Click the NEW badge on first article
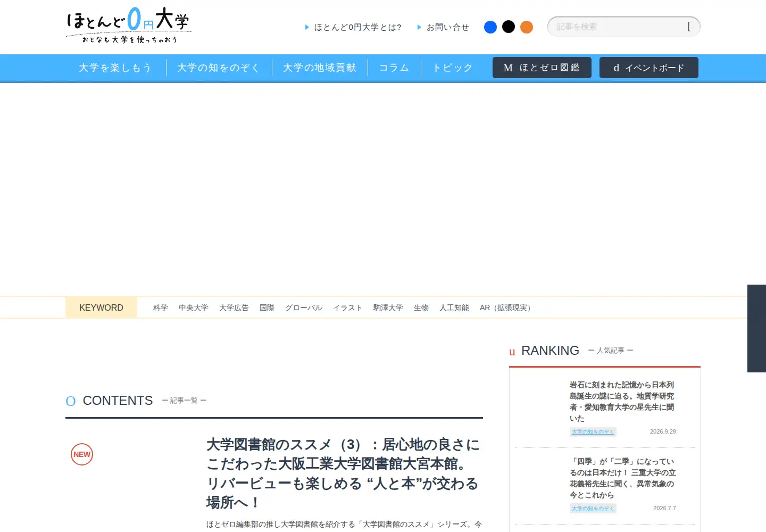Screen dimensions: 766x532 click(82, 454)
